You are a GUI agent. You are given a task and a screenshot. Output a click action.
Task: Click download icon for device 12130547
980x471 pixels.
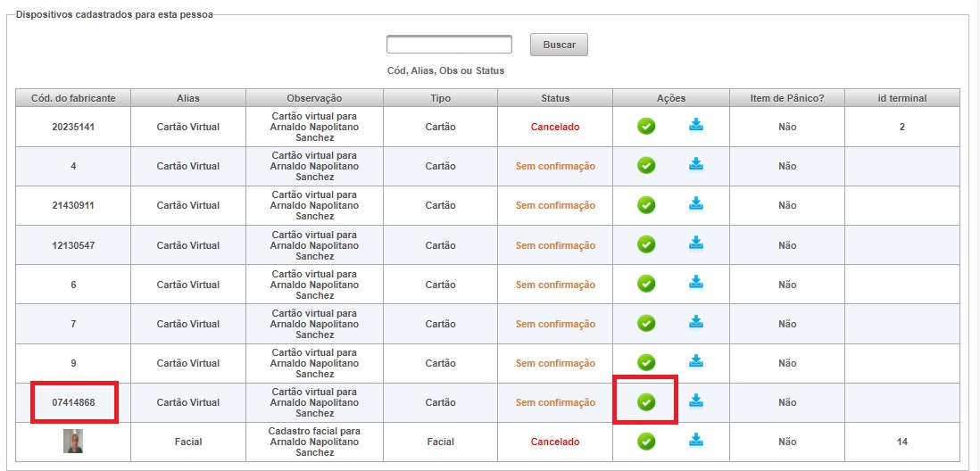click(x=696, y=243)
